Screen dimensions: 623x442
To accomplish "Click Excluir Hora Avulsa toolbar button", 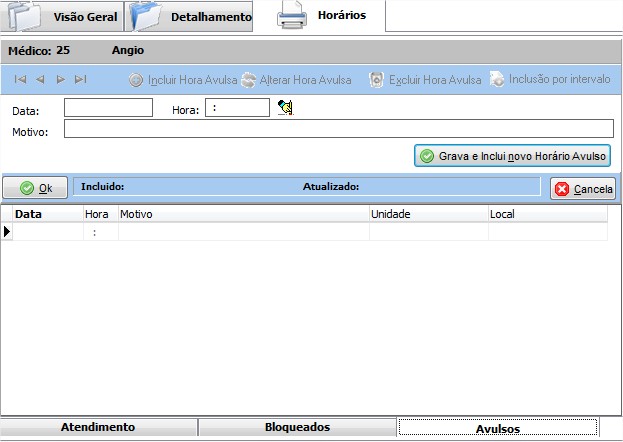I will [425, 79].
